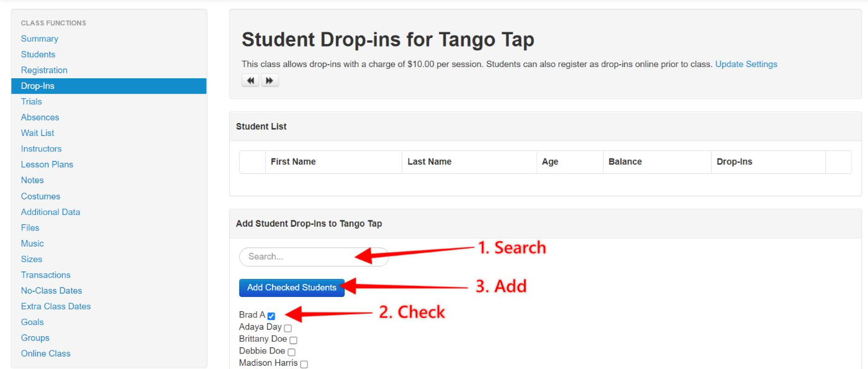Open Lesson Plans in the sidebar
Screen dimensions: 868x369
tap(47, 165)
